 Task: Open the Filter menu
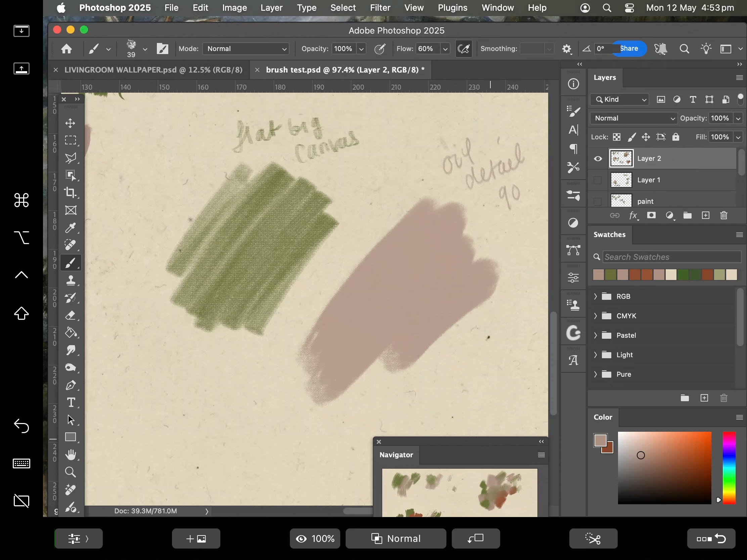380,8
